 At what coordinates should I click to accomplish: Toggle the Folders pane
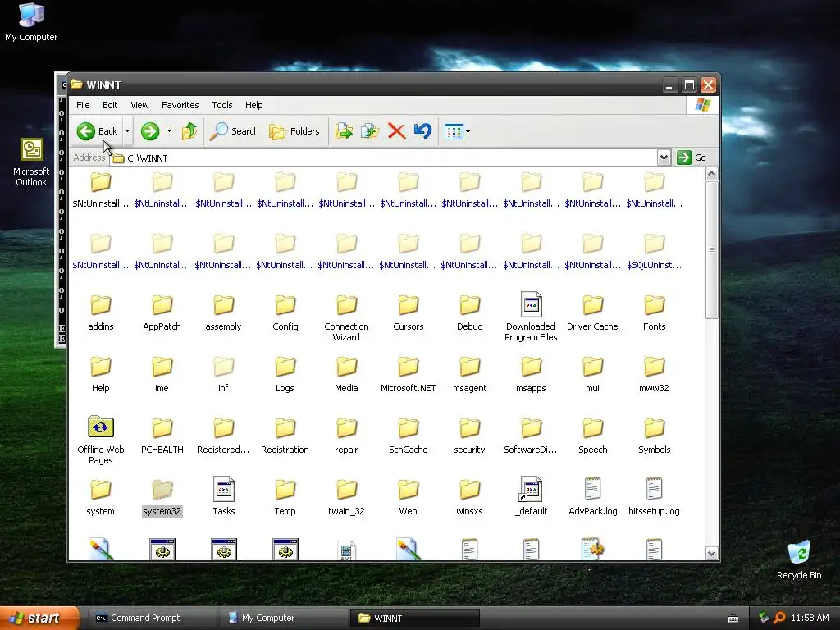point(294,131)
